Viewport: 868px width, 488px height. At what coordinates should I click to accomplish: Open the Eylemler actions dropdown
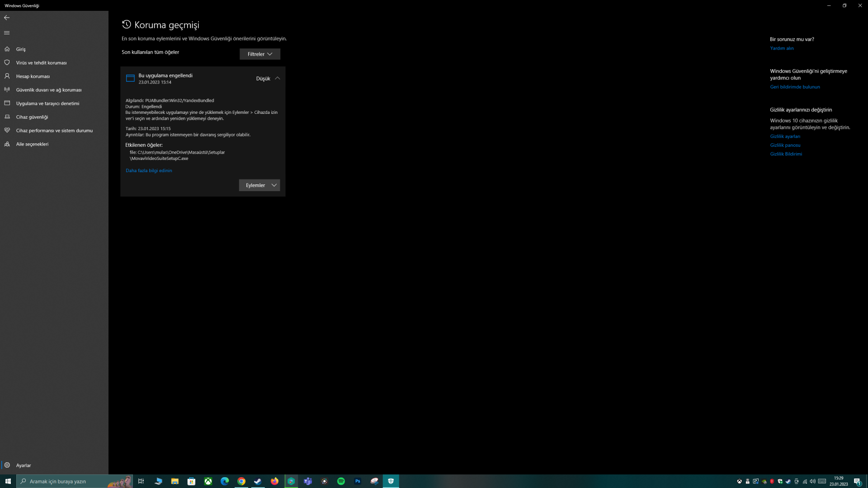click(x=259, y=185)
